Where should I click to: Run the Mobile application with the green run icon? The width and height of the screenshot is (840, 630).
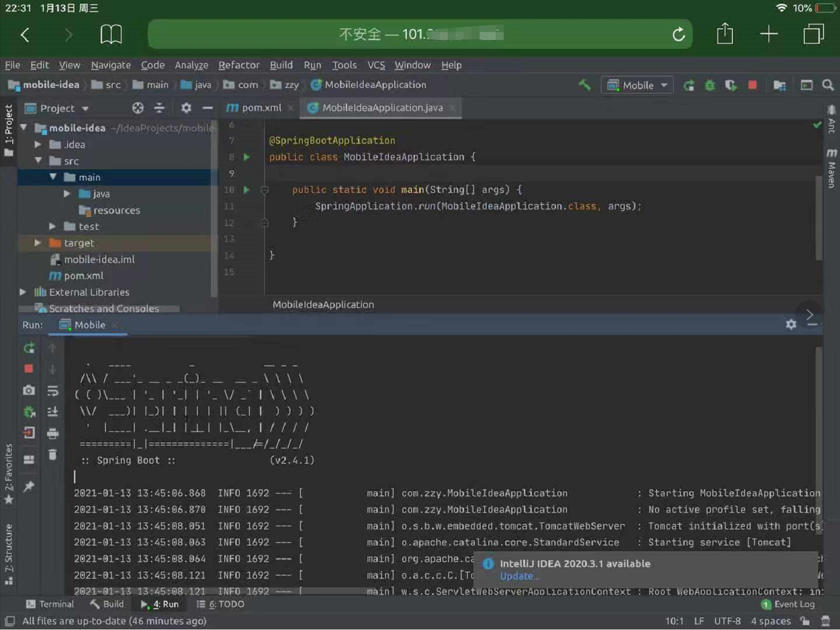pyautogui.click(x=688, y=85)
